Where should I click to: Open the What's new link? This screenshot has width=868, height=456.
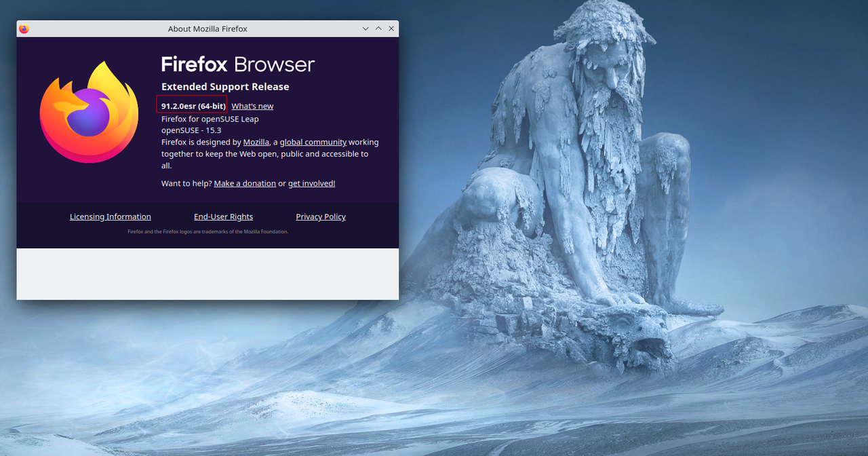[252, 107]
